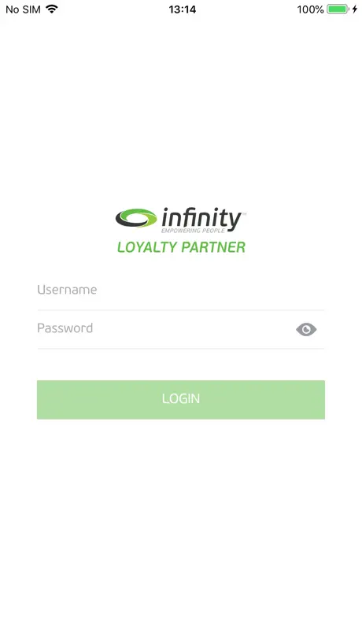
Task: Tap the No SIM carrier label
Action: pos(23,9)
